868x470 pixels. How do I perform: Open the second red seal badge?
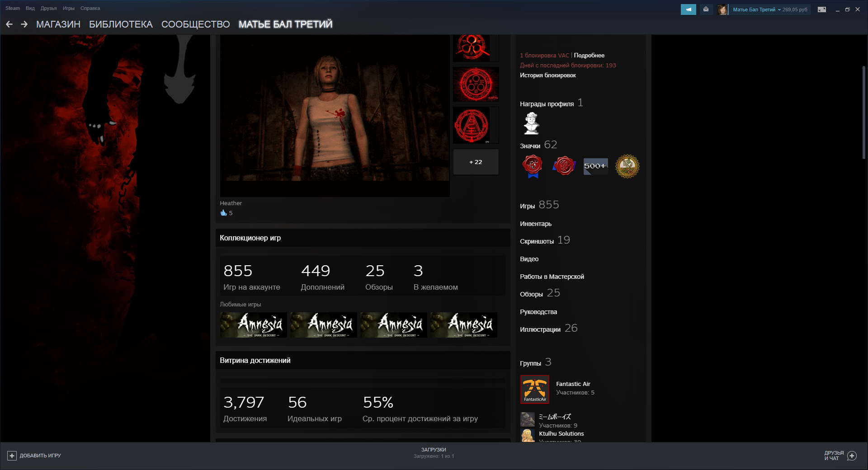click(x=564, y=166)
